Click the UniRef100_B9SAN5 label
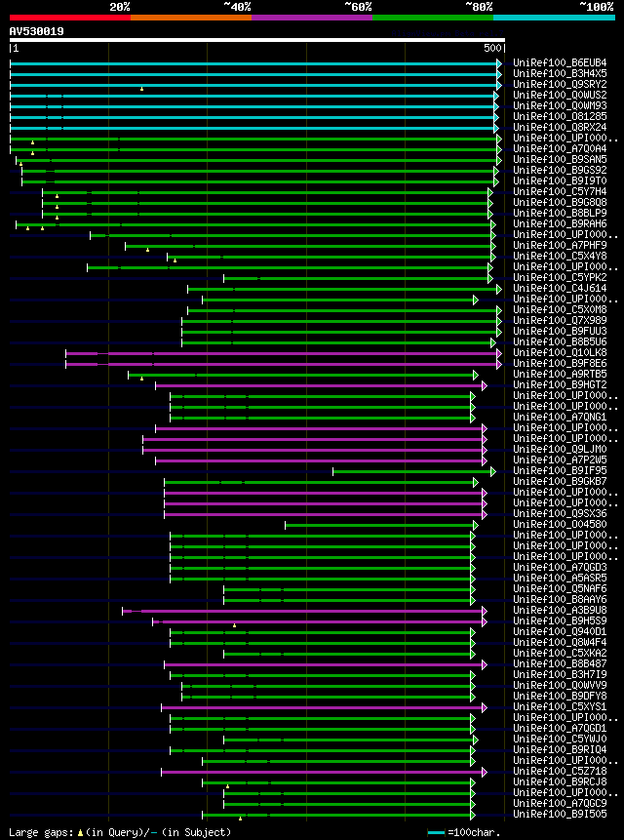 point(560,160)
